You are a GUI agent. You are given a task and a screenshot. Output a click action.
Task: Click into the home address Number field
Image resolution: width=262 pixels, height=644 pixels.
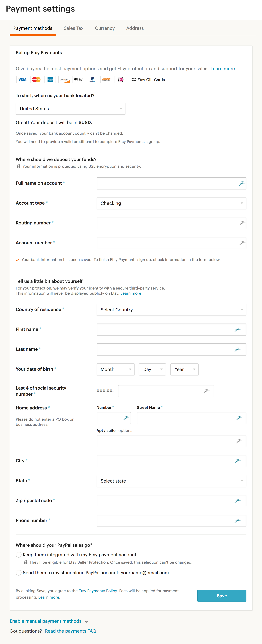[x=114, y=418]
